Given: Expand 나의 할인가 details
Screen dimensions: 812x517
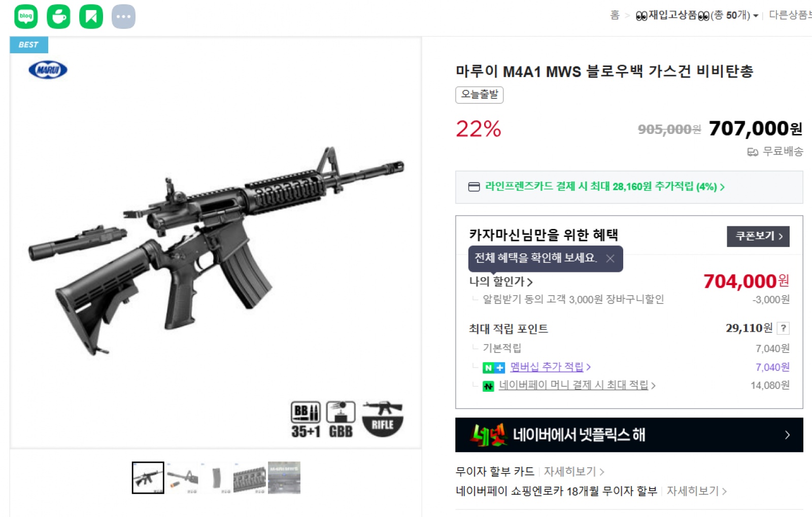Looking at the screenshot, I should [500, 282].
